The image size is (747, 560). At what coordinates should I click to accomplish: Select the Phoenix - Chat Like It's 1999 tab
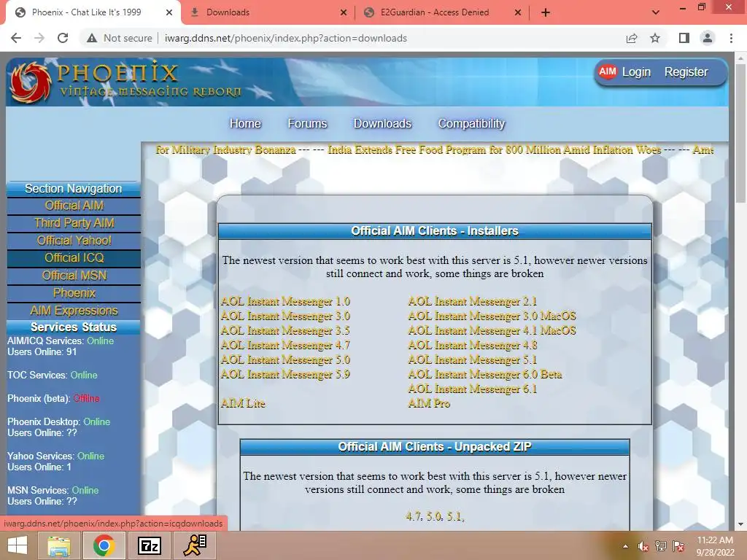93,12
